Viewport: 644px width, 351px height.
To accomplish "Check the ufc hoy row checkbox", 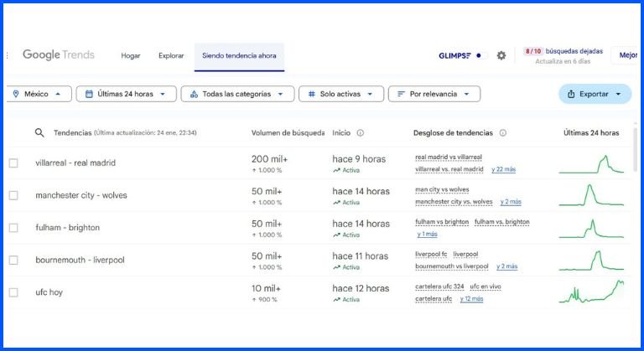I will point(13,292).
